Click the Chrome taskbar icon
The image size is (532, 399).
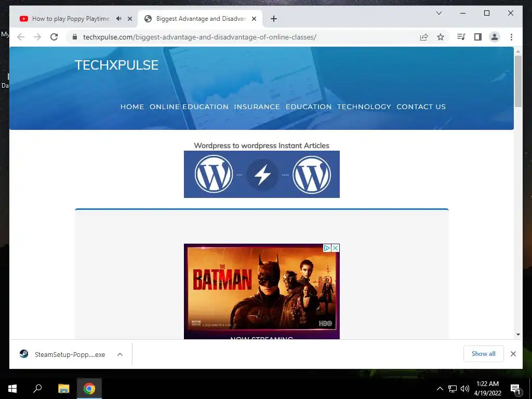89,388
